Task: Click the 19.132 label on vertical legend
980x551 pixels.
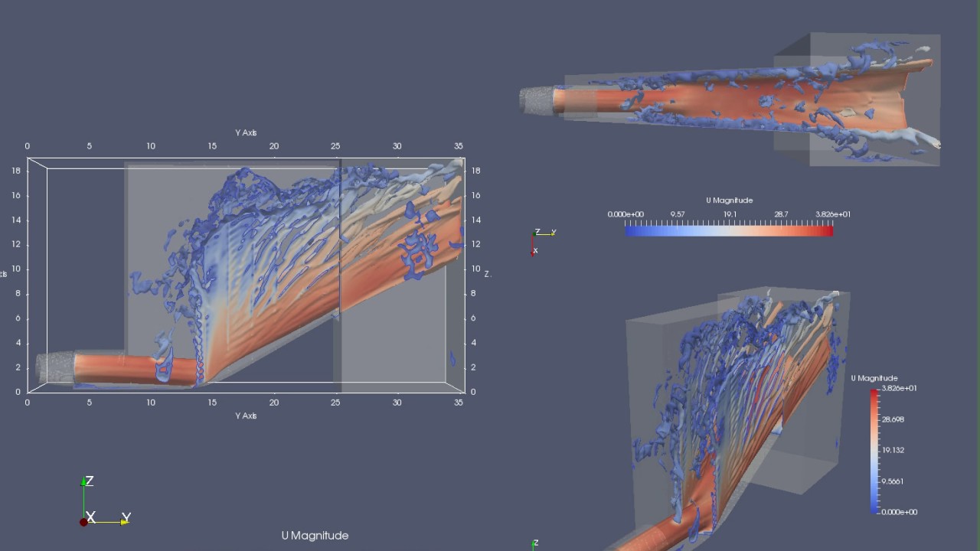Action: pyautogui.click(x=893, y=450)
